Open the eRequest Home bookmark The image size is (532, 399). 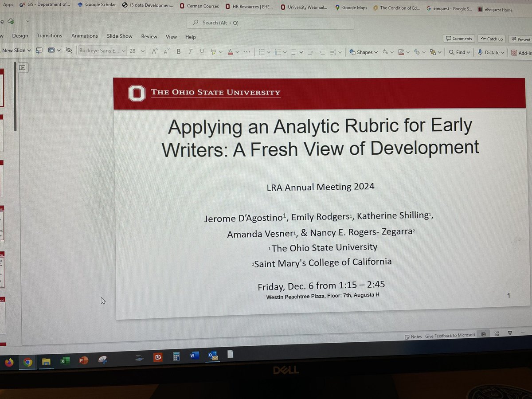coord(495,10)
